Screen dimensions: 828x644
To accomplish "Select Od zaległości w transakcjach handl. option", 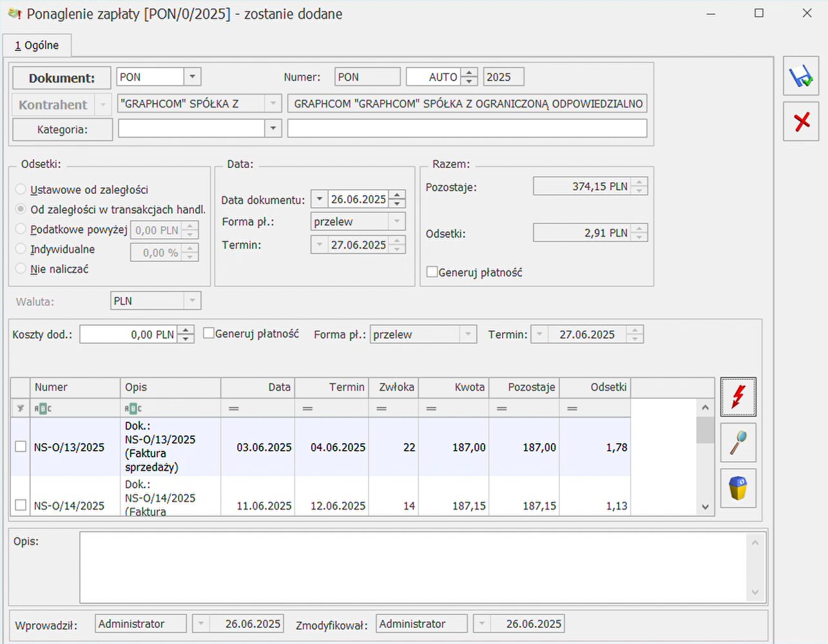I will 21,209.
